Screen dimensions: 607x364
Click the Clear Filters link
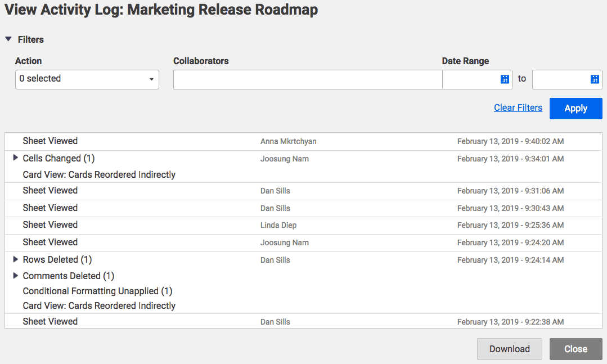(x=518, y=108)
